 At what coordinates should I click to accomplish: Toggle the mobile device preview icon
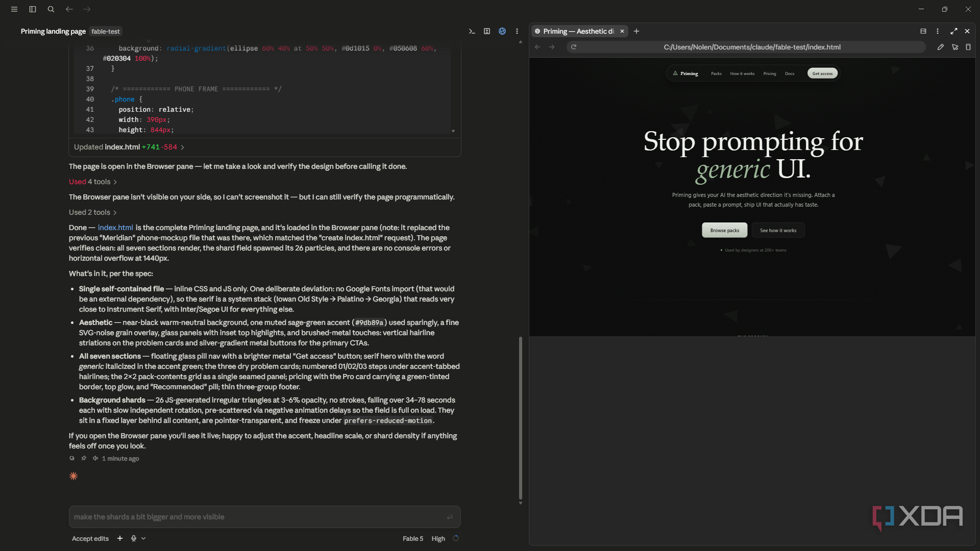click(x=968, y=47)
